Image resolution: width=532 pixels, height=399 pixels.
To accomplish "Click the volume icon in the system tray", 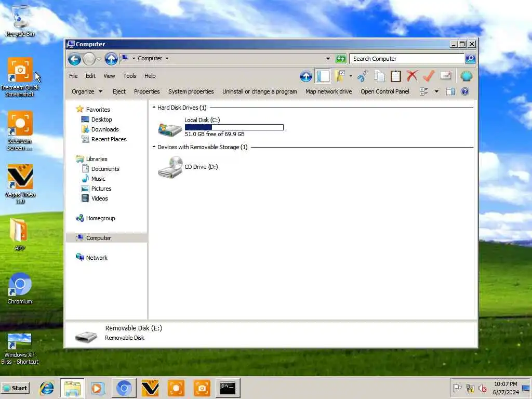I will coord(482,388).
